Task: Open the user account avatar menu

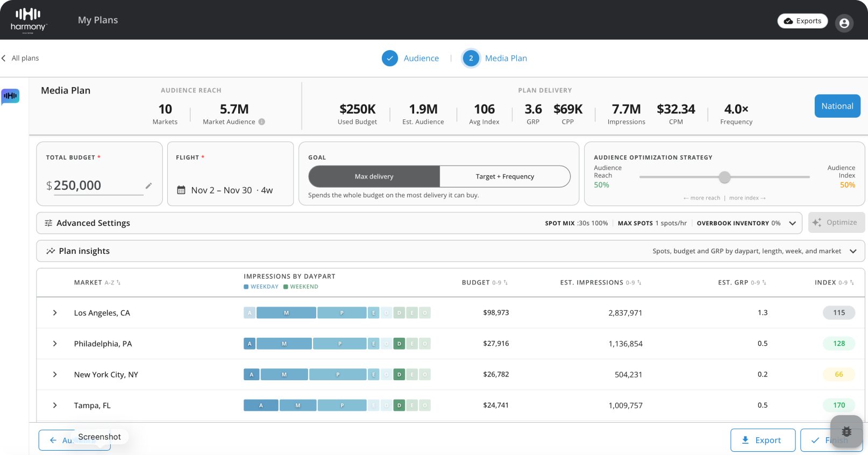Action: (x=844, y=23)
